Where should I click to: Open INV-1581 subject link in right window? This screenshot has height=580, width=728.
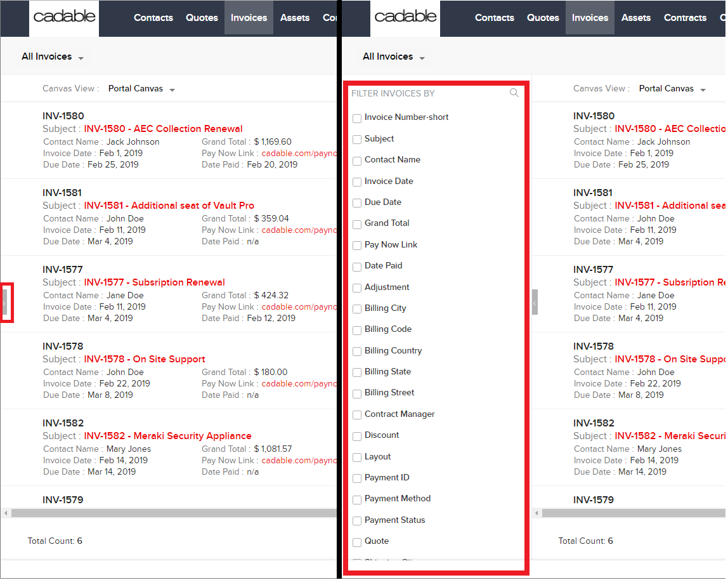(670, 206)
